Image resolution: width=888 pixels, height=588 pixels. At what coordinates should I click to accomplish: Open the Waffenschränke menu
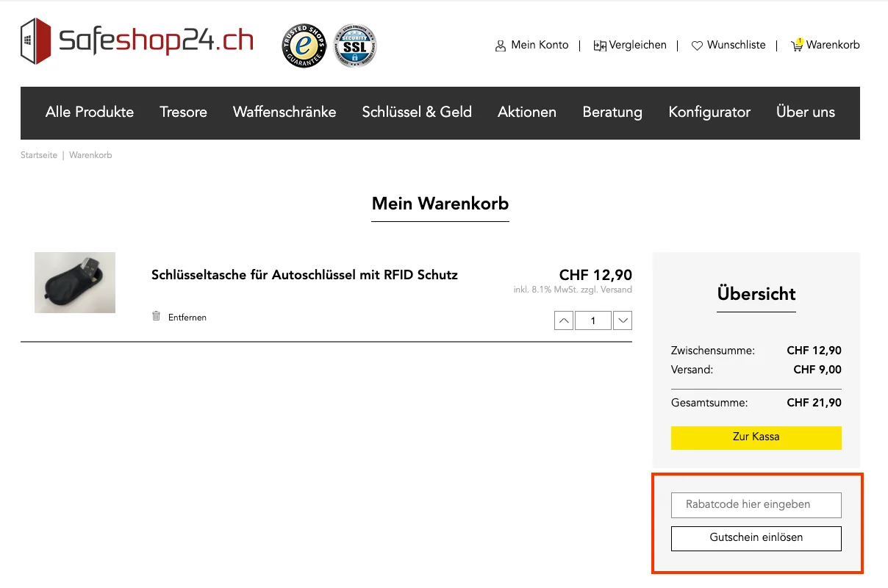point(284,112)
